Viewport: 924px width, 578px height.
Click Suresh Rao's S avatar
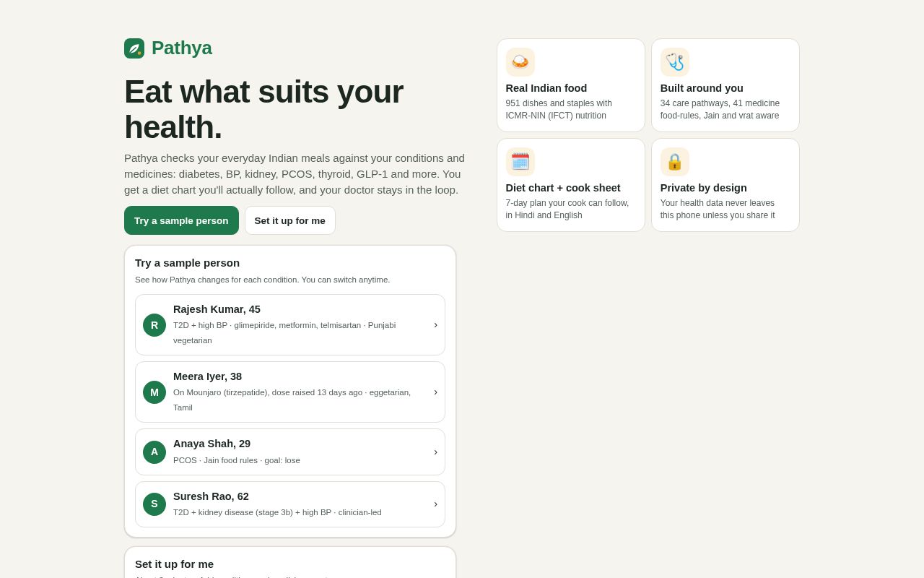pyautogui.click(x=154, y=504)
